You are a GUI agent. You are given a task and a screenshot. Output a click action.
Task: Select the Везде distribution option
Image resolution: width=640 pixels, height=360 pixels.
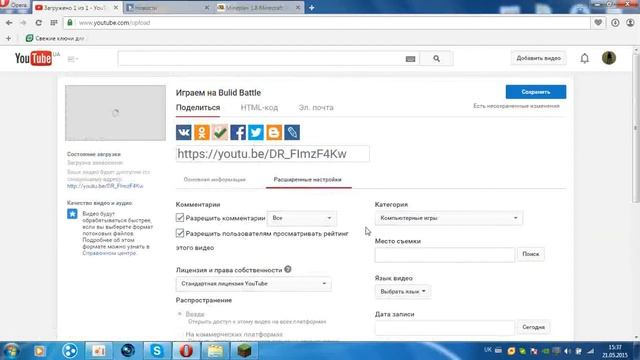pyautogui.click(x=180, y=314)
